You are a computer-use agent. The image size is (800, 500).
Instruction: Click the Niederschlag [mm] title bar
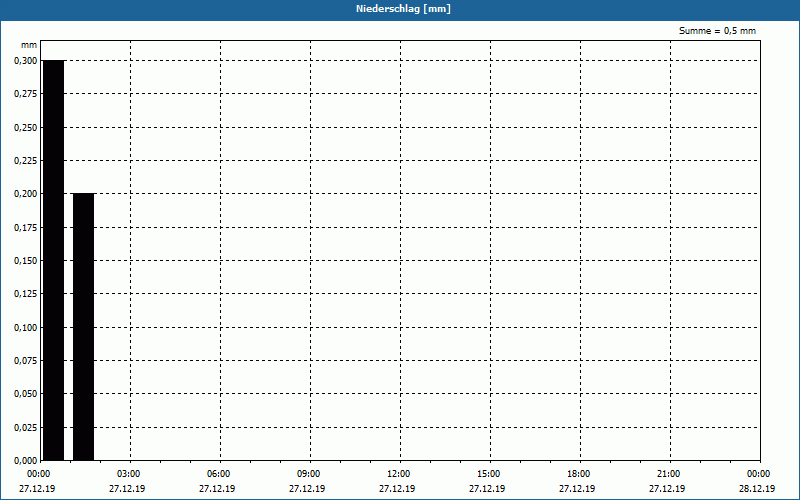(x=400, y=9)
